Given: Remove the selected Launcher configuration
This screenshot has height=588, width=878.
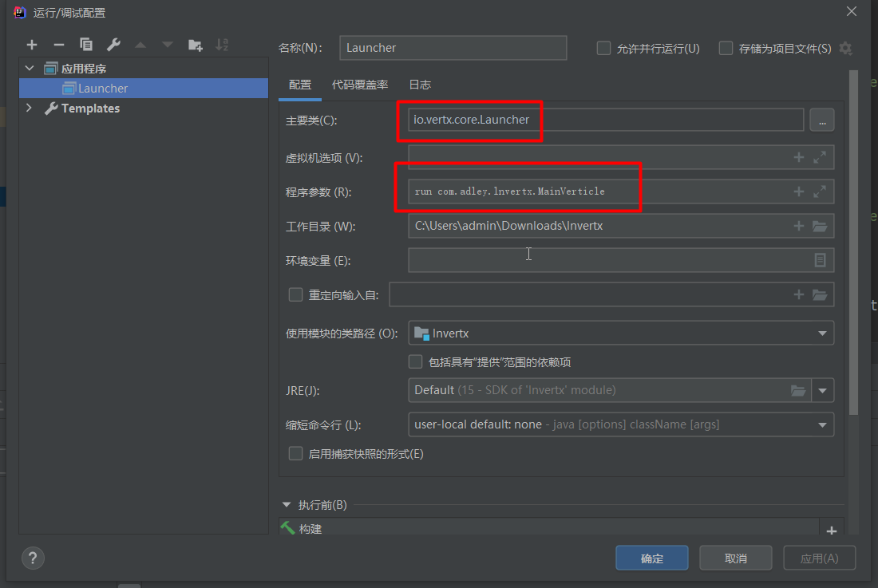Looking at the screenshot, I should click(x=58, y=45).
